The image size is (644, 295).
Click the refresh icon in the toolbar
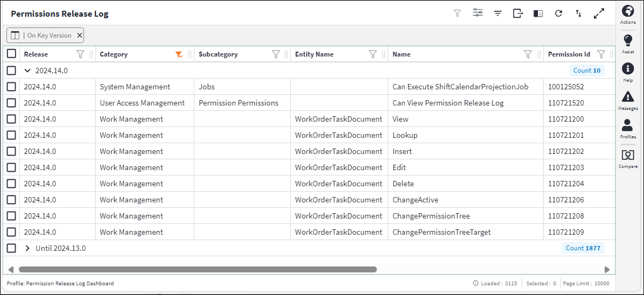click(x=558, y=13)
